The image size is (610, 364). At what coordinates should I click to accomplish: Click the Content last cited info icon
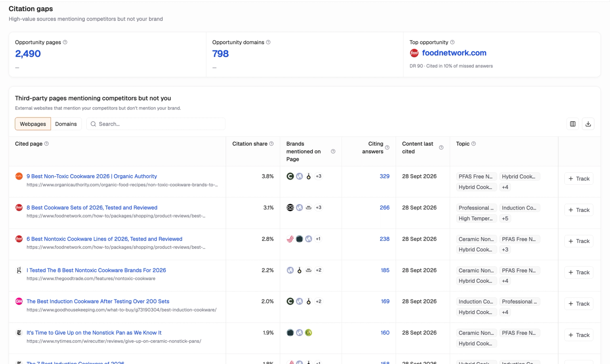(x=441, y=148)
